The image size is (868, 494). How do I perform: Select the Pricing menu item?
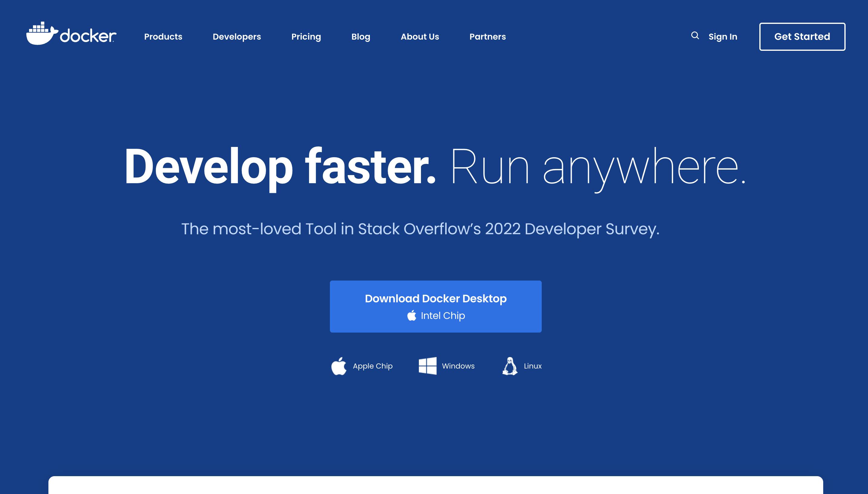tap(306, 36)
